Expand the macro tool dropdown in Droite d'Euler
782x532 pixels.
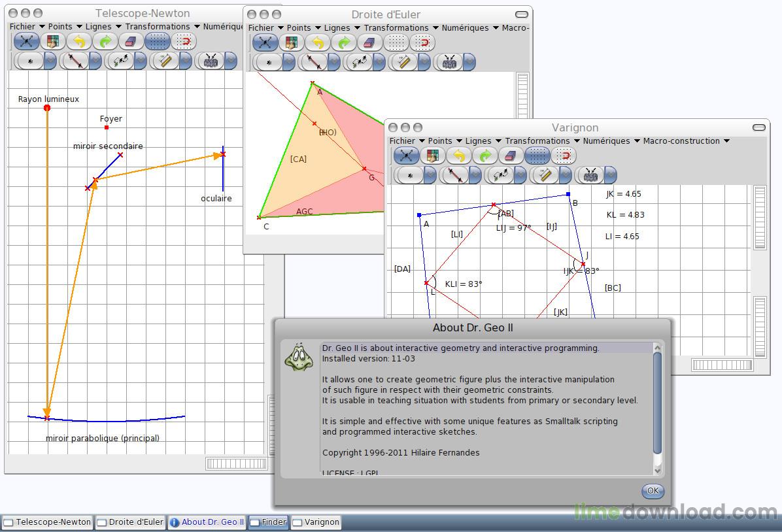pos(469,62)
